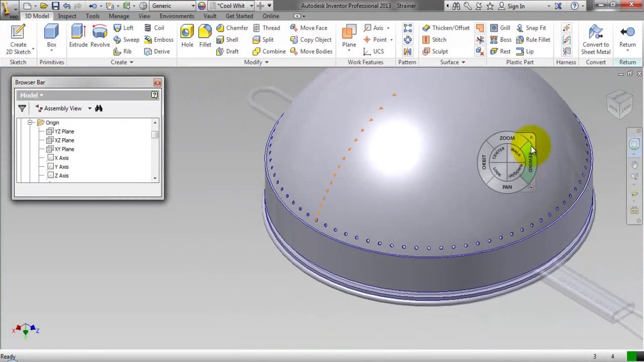Select the Stitch surface tool

[x=434, y=40]
